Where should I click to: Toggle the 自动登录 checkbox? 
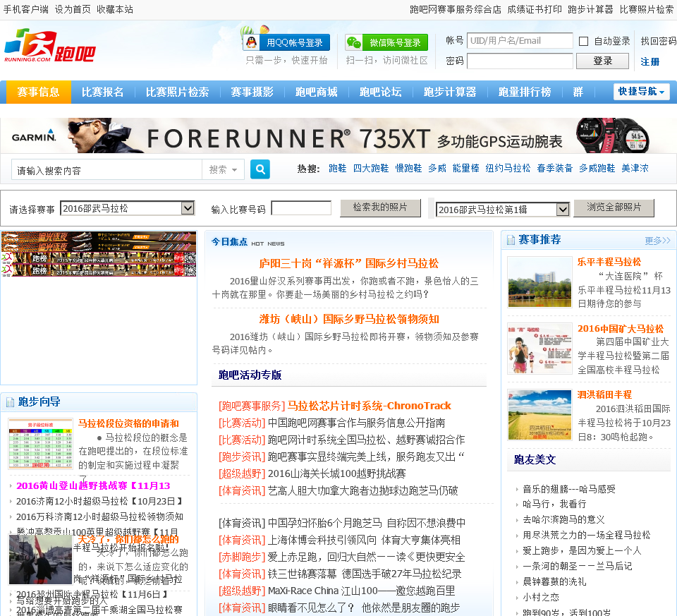click(x=583, y=41)
